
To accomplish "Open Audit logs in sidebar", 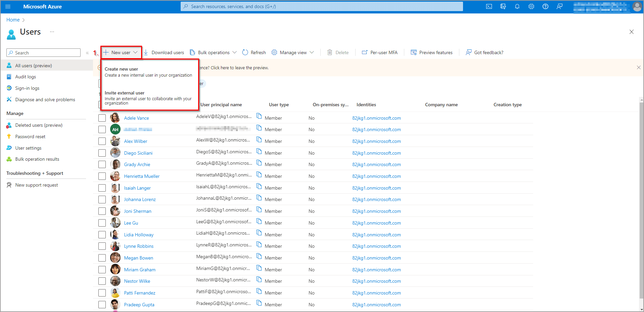I will [x=26, y=77].
